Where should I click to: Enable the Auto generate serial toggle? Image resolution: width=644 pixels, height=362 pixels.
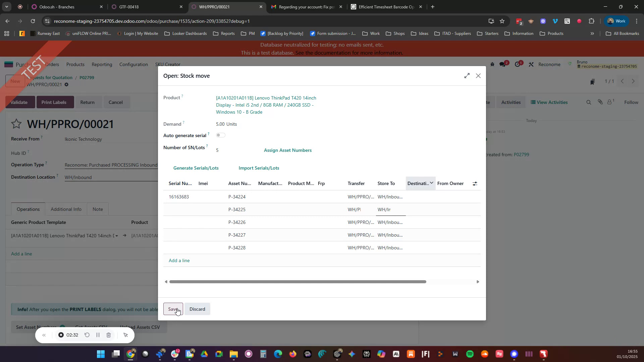tap(221, 135)
